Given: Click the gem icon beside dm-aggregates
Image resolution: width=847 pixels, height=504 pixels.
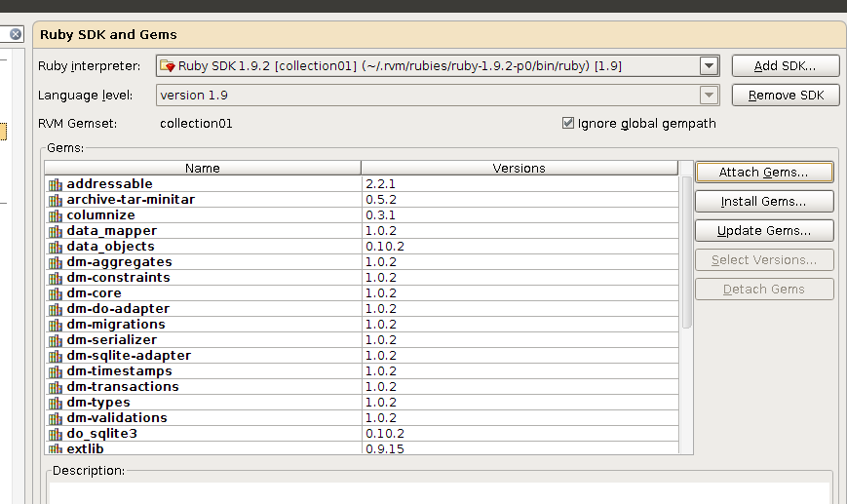Looking at the screenshot, I should click(x=56, y=263).
